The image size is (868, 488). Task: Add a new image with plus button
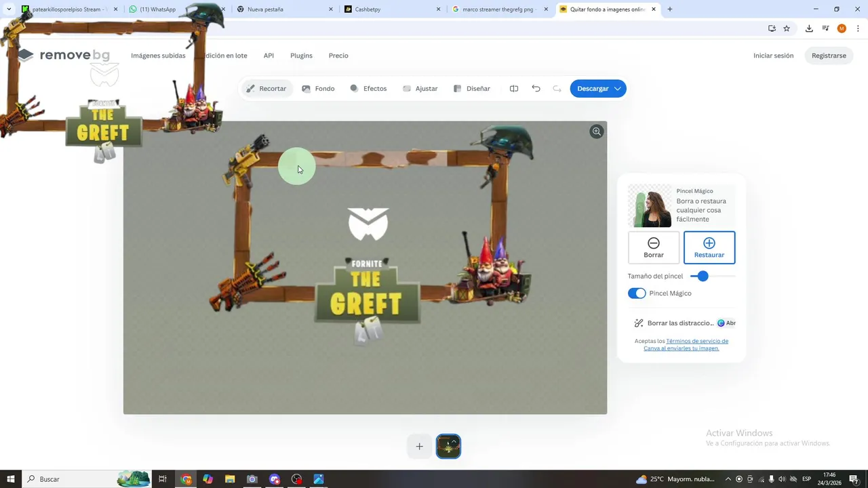pyautogui.click(x=419, y=446)
